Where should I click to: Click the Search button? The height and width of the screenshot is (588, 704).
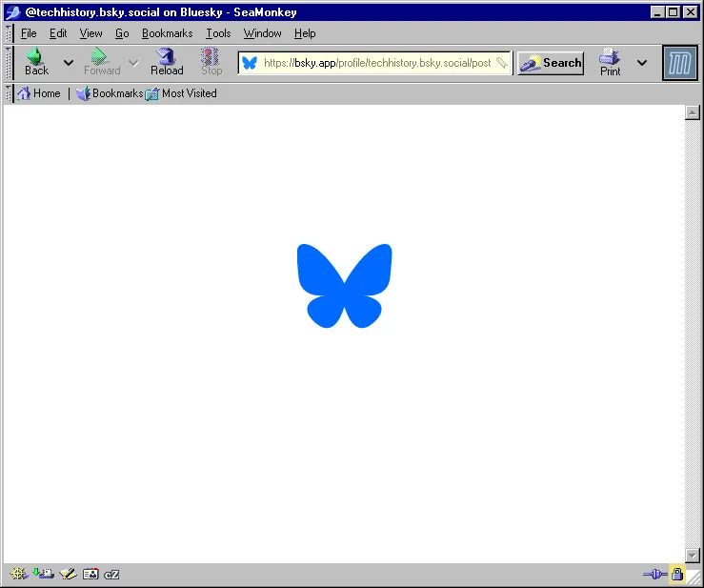[x=551, y=63]
